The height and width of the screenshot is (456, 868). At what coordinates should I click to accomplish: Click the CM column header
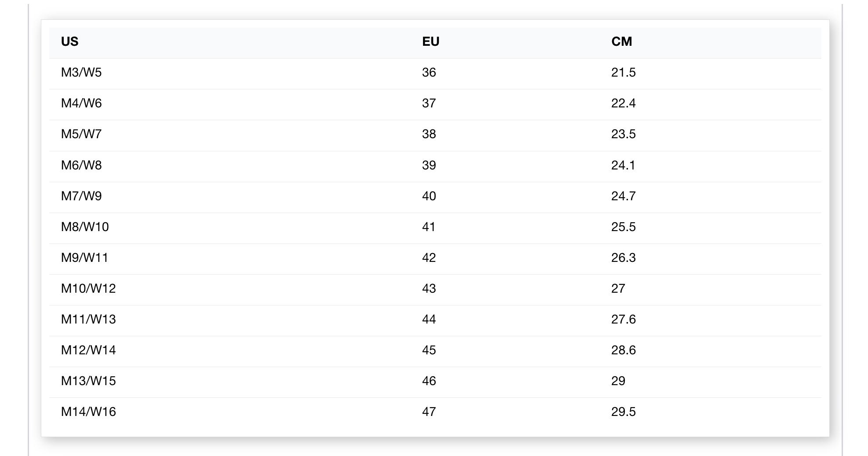point(621,41)
